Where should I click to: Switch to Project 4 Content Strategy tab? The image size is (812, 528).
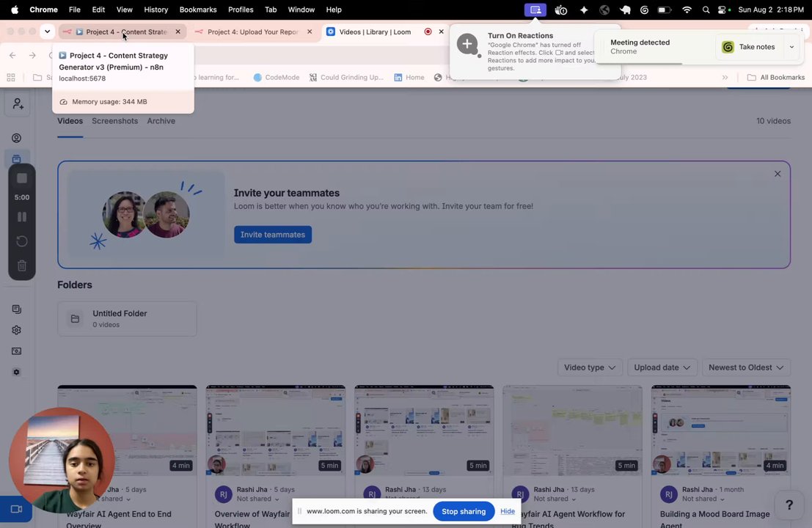122,32
